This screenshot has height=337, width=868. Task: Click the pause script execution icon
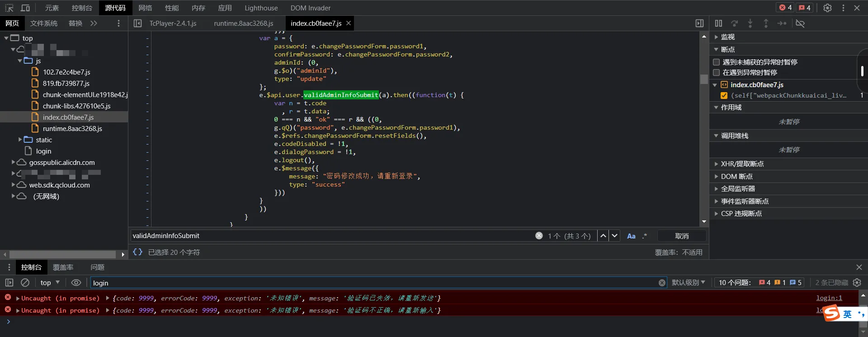tap(718, 23)
